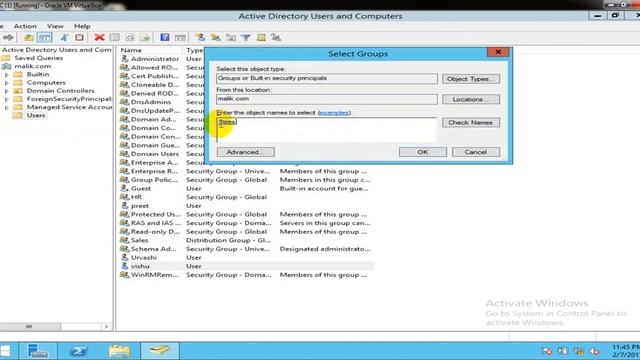Click the clock in the system tray

click(x=625, y=351)
